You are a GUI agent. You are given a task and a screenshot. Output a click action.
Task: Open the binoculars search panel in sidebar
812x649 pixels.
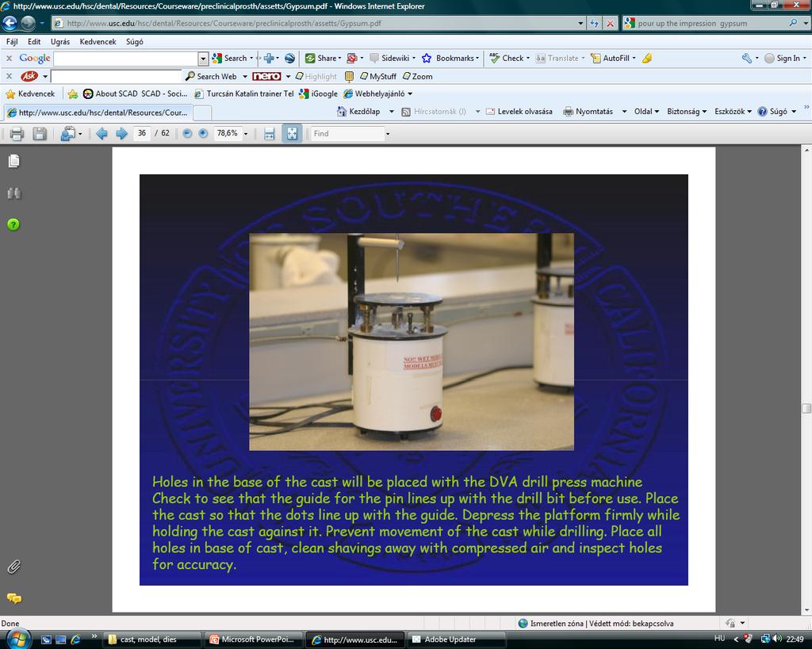click(x=14, y=193)
